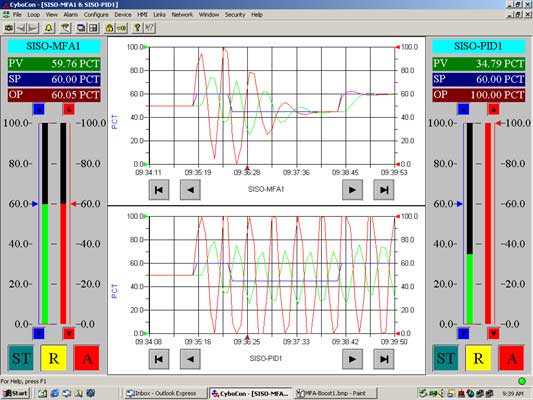Toggle the red A button under SISO-MFA1
This screenshot has width=533, height=400.
pyautogui.click(x=87, y=358)
